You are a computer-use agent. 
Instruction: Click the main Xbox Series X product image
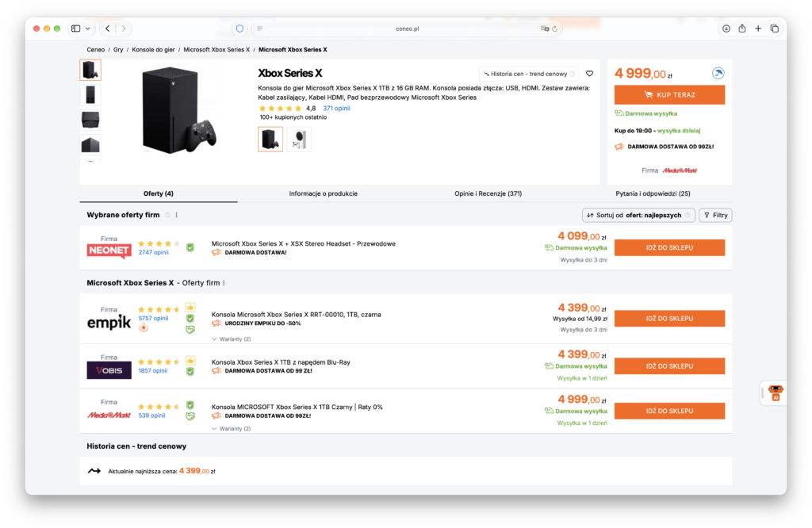point(178,109)
